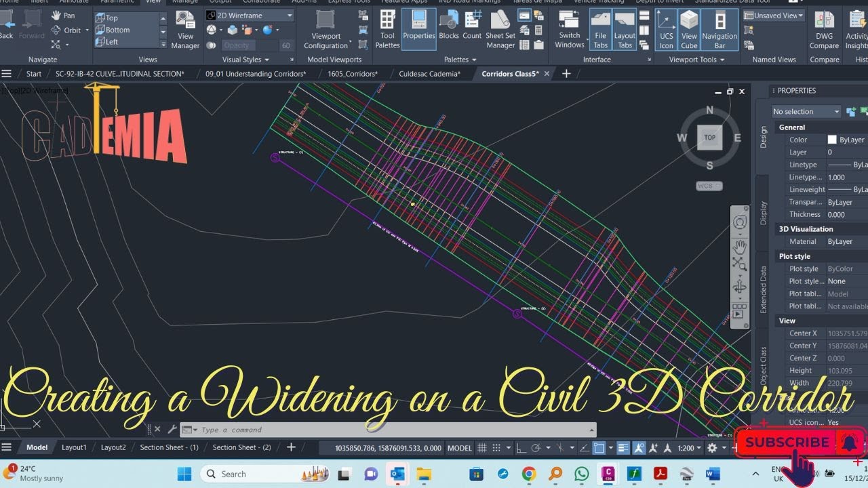Toggle UCS Icon visibility
Viewport: 868px width, 488px height.
(x=667, y=30)
